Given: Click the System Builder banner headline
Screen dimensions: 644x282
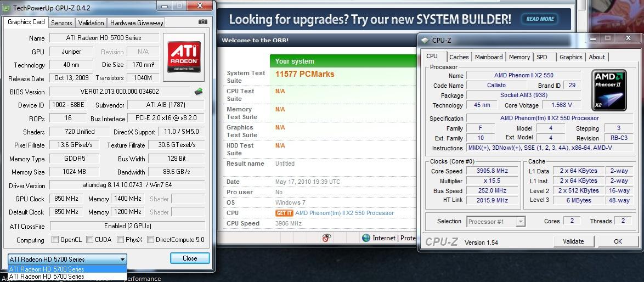Looking at the screenshot, I should pyautogui.click(x=370, y=19).
